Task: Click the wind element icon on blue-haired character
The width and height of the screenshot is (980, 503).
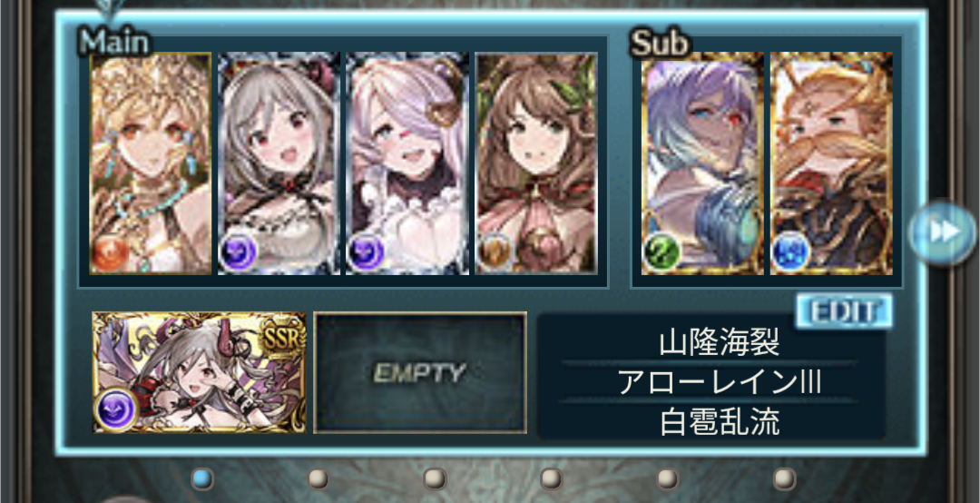Action: 661,252
